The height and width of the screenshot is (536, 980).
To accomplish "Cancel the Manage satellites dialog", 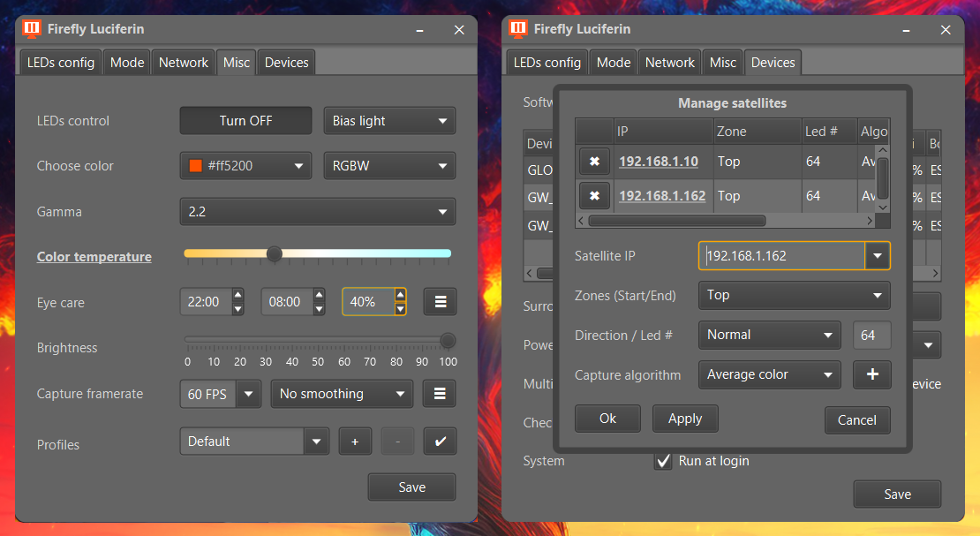I will tap(857, 420).
